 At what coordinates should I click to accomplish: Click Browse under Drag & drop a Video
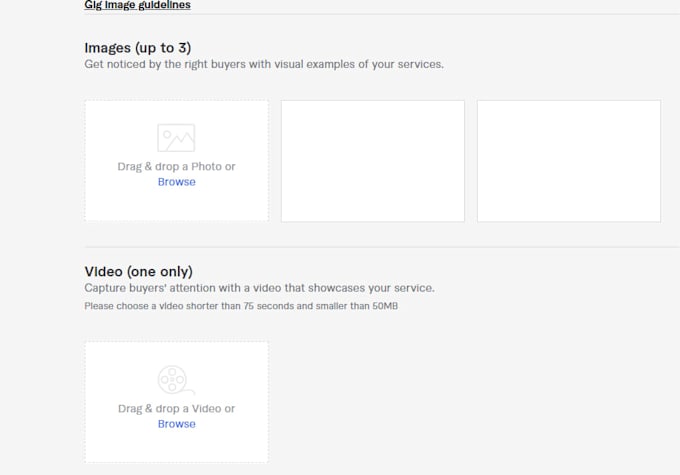pos(177,424)
